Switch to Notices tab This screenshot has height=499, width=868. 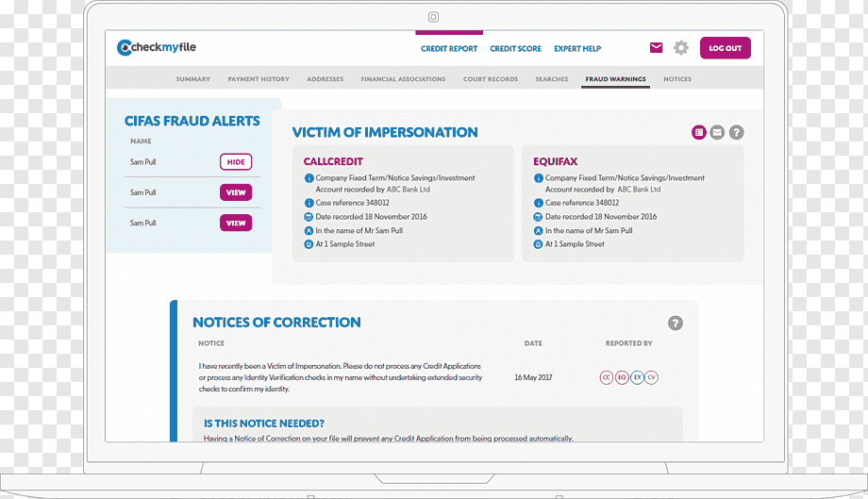(x=677, y=79)
